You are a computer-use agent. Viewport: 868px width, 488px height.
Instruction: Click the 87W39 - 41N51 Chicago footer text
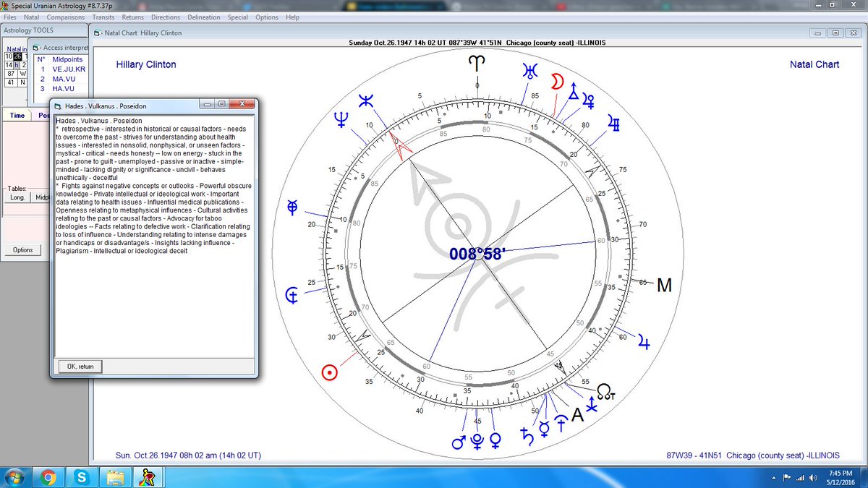pos(753,455)
